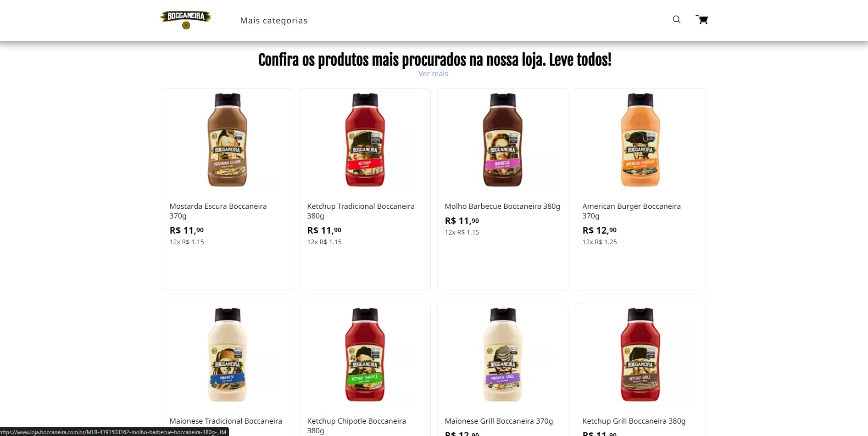Open Maionese Tradicional bottle image
The image size is (868, 436).
click(228, 355)
